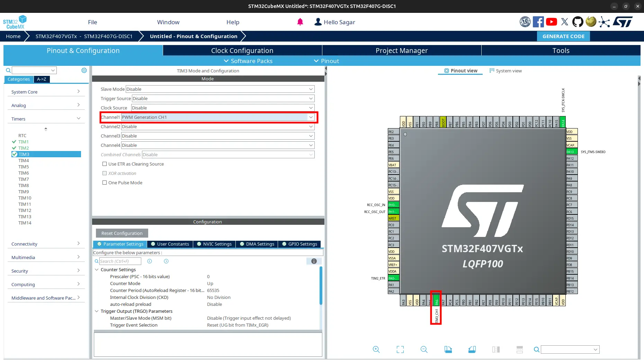644x363 pixels.
Task: Click the STM32CubeMX logo
Action: [x=15, y=22]
